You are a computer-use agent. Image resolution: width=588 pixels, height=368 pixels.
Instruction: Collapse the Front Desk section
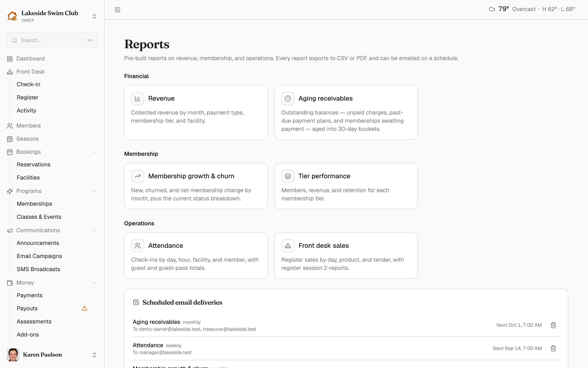pyautogui.click(x=95, y=72)
